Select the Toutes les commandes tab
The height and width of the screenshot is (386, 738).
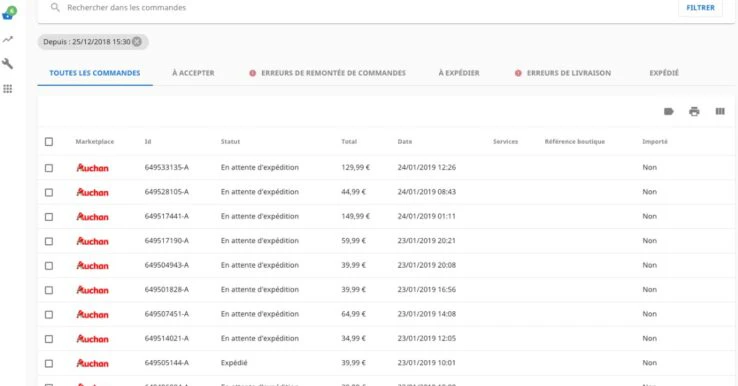(95, 73)
